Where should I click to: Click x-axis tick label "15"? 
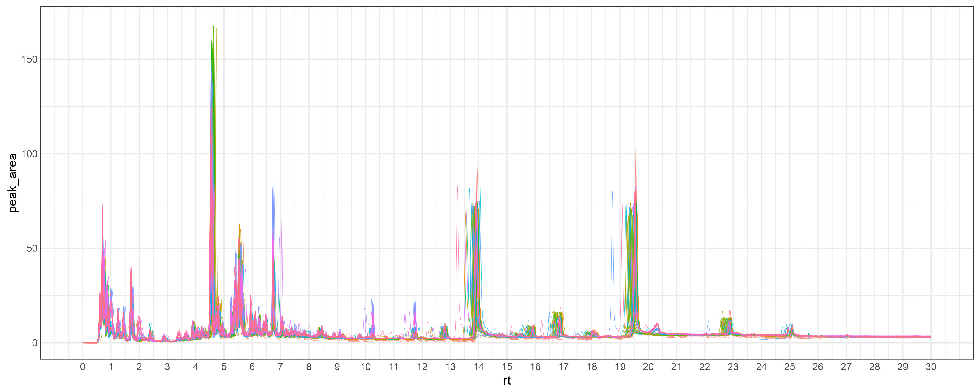[507, 367]
